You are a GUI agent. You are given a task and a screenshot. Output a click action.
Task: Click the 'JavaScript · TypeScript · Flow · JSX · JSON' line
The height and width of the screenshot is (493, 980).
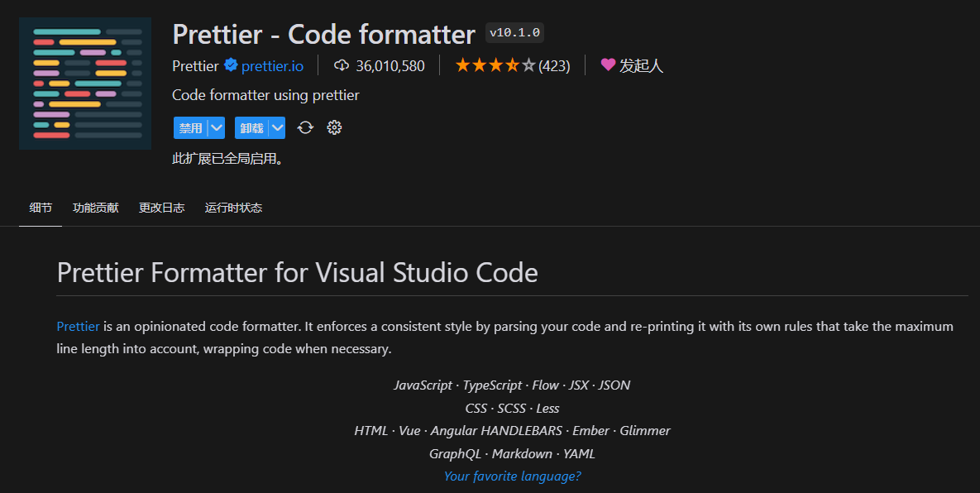tap(513, 385)
